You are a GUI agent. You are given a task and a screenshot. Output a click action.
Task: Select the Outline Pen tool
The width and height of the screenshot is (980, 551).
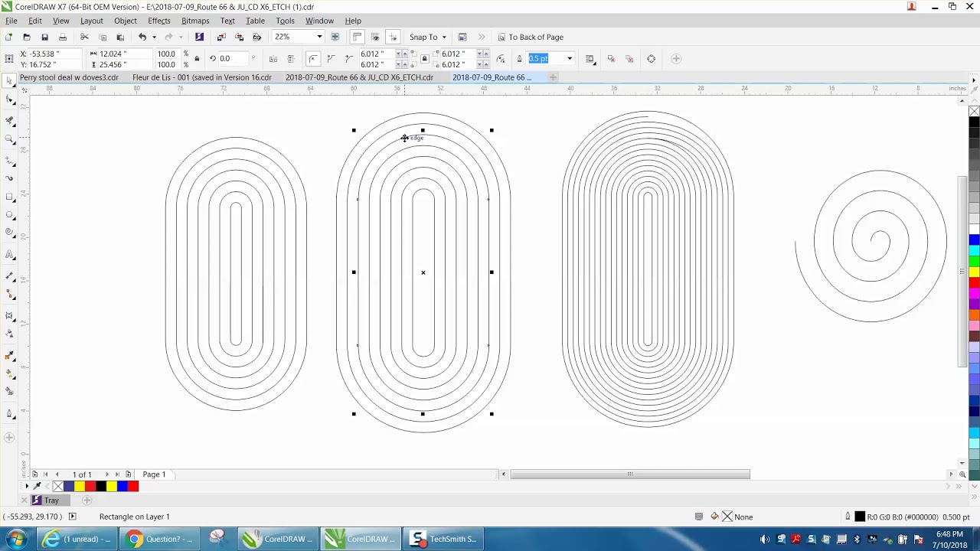point(9,414)
